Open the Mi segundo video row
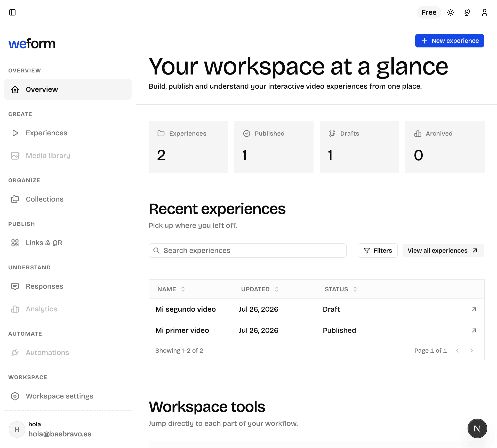 point(317,309)
